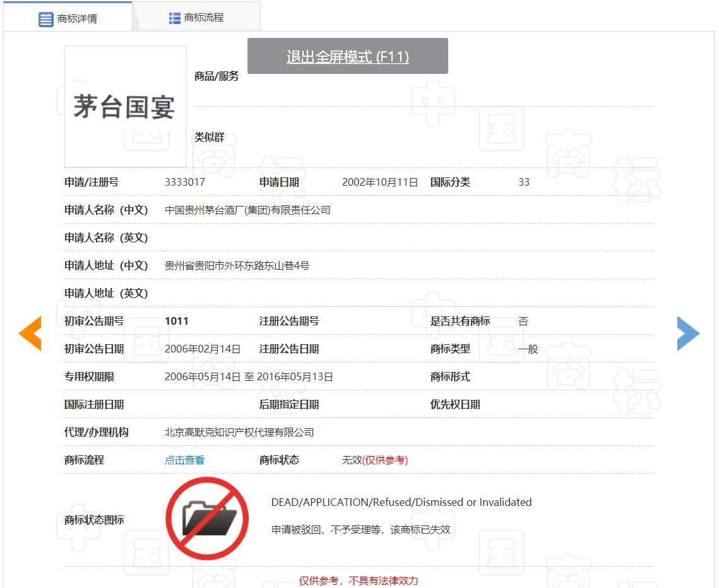Click the 申请人地址（中文） label
The width and height of the screenshot is (719, 588).
[107, 265]
